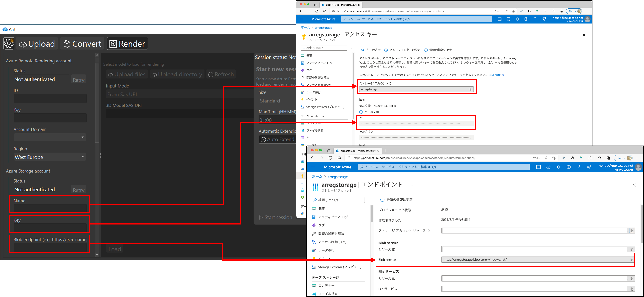644x297 pixels.
Task: Click the Upload directory button
Action: (177, 74)
